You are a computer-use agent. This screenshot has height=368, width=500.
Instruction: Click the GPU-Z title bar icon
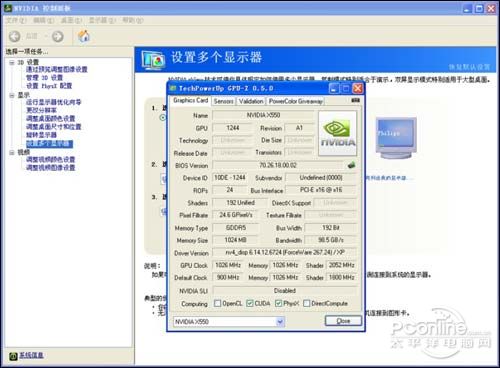coord(173,88)
